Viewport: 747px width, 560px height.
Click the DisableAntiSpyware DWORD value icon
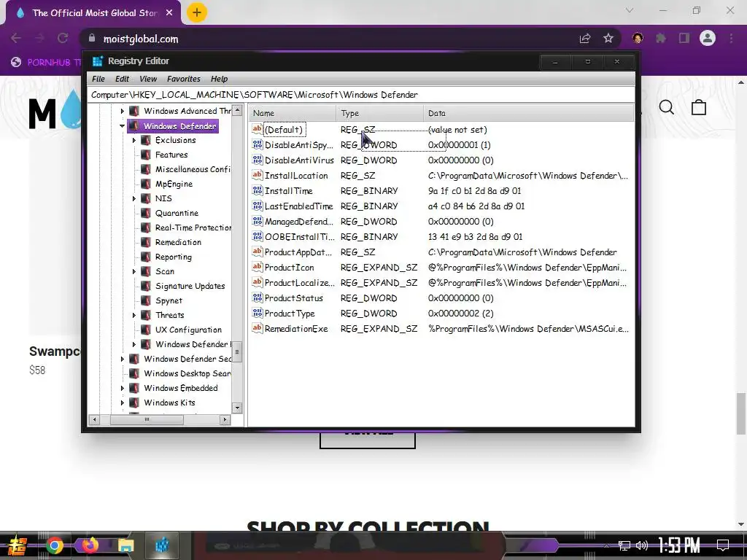pos(258,145)
